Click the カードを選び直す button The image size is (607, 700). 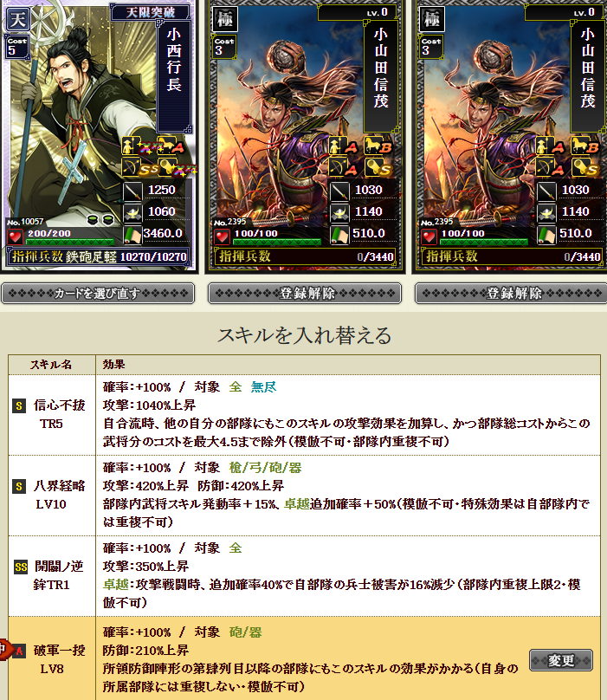(98, 294)
